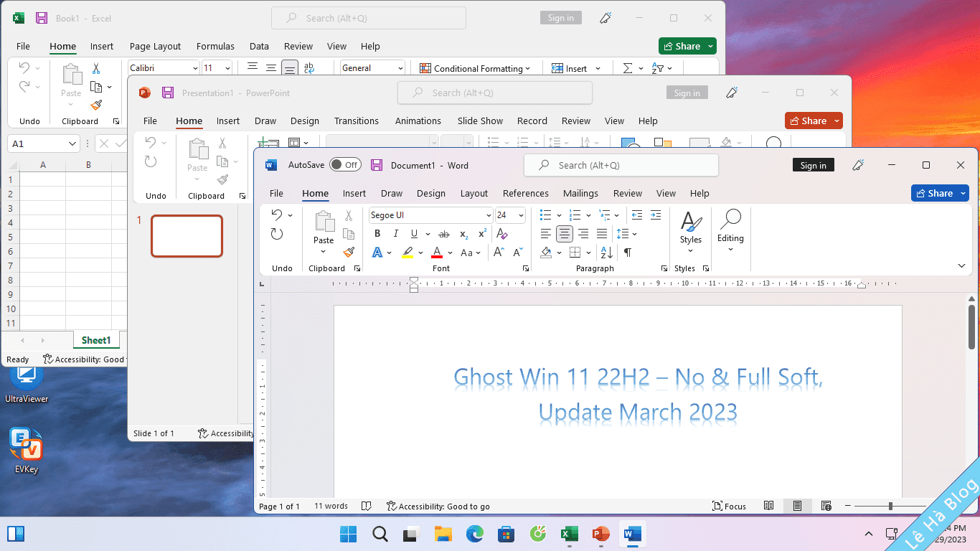Open PowerPoint Animations tab
980x551 pixels.
click(418, 121)
